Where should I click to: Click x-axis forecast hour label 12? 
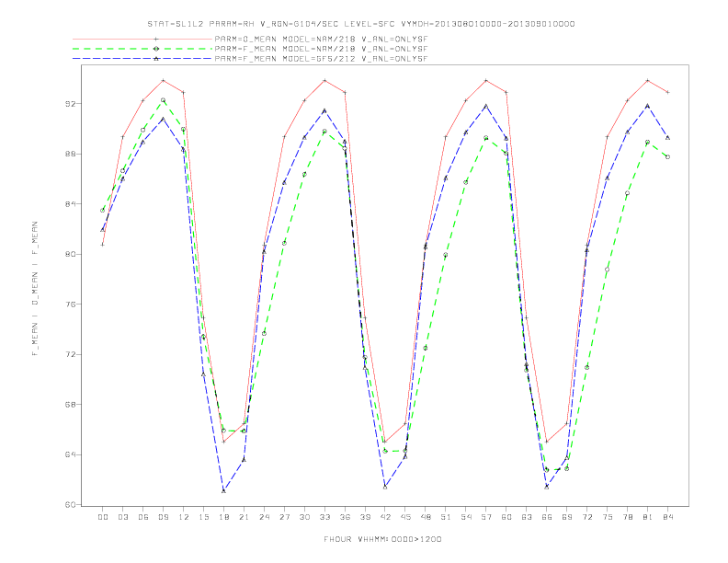point(184,517)
